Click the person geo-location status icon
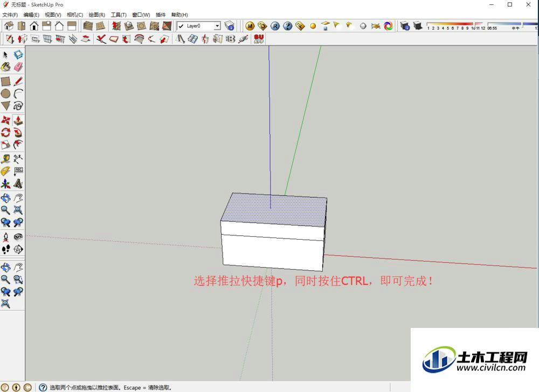539x392 pixels. [16, 387]
